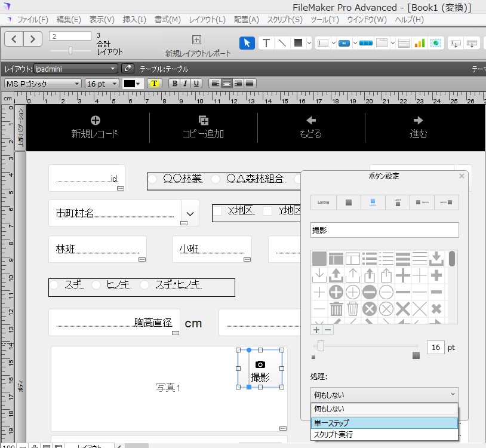
Task: Choose the download arrow tray icon
Action: (x=436, y=259)
